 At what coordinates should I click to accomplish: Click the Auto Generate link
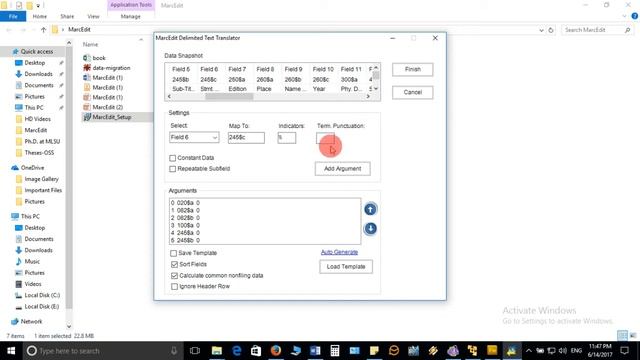tap(339, 252)
